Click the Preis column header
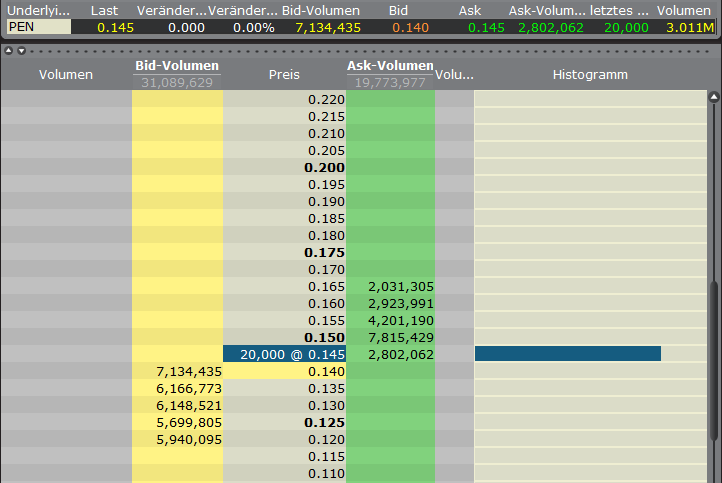This screenshot has height=483, width=722. click(x=284, y=74)
